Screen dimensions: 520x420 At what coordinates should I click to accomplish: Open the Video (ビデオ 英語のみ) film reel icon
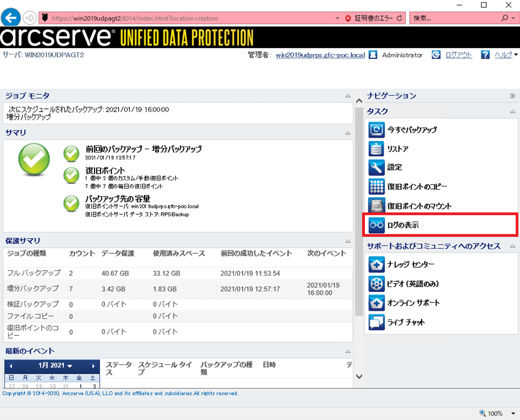coord(376,284)
